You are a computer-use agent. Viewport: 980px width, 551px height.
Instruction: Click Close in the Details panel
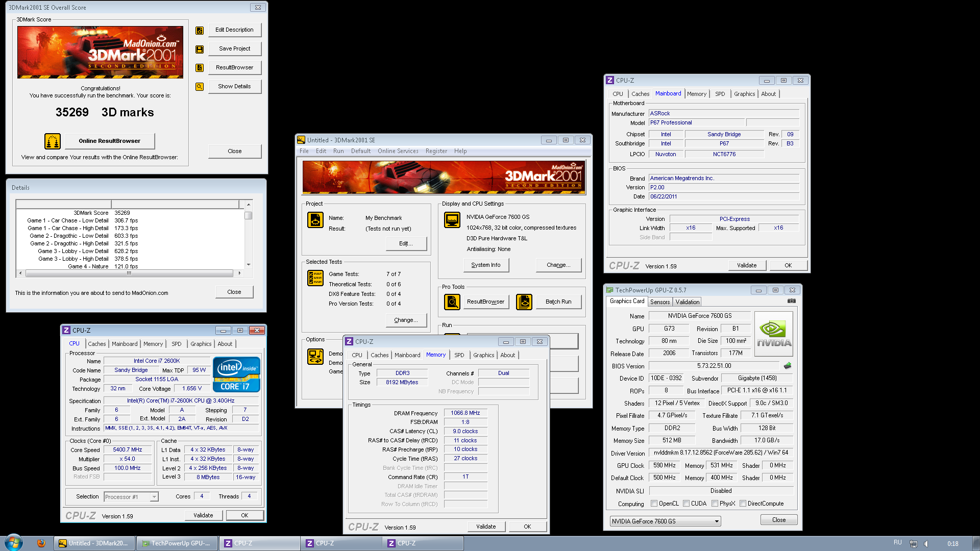tap(234, 292)
